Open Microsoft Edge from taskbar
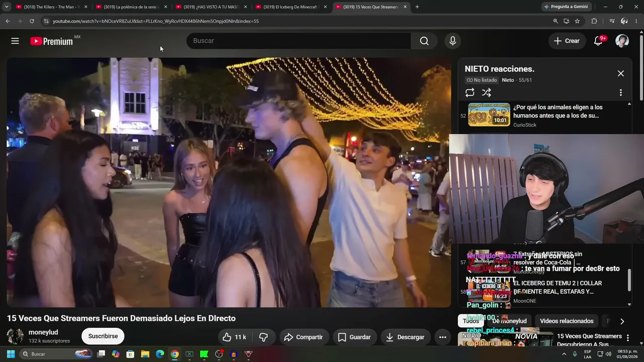 pyautogui.click(x=159, y=354)
